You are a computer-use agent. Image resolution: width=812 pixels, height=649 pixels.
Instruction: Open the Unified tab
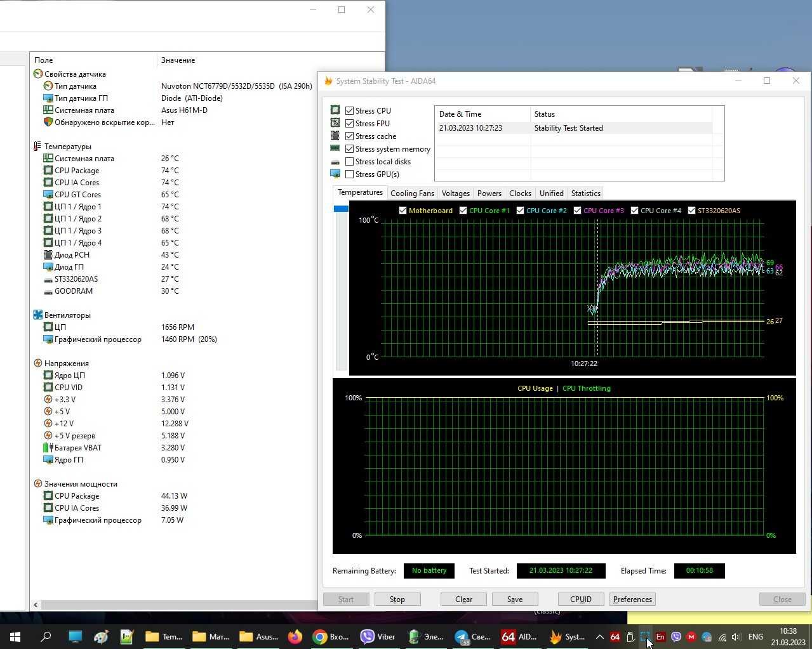coord(551,193)
